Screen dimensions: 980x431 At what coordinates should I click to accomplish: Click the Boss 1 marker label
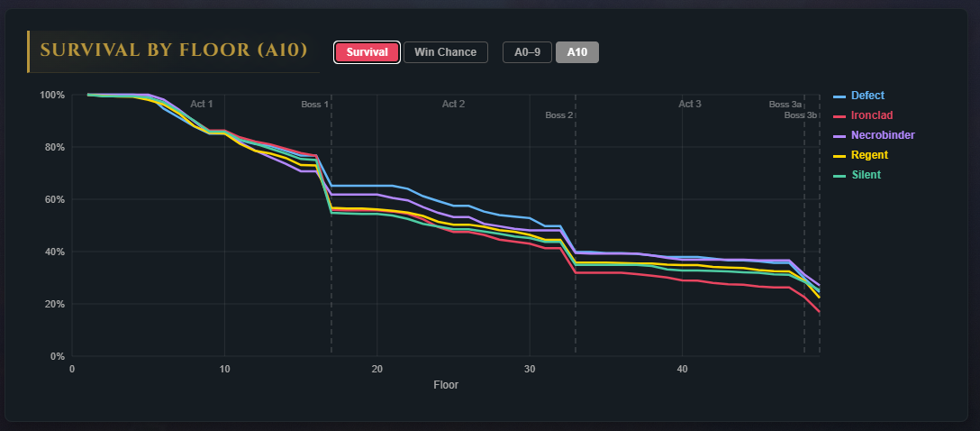point(314,105)
